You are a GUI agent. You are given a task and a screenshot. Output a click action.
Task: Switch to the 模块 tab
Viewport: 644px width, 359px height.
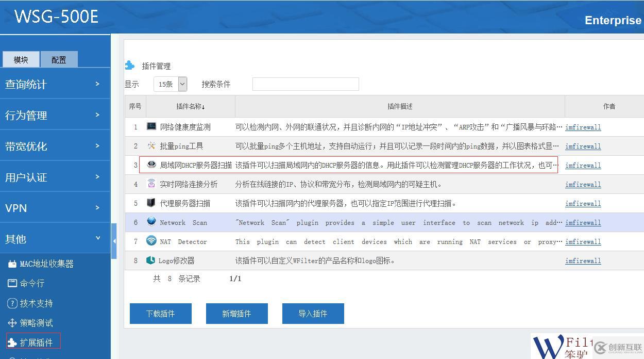(x=21, y=59)
